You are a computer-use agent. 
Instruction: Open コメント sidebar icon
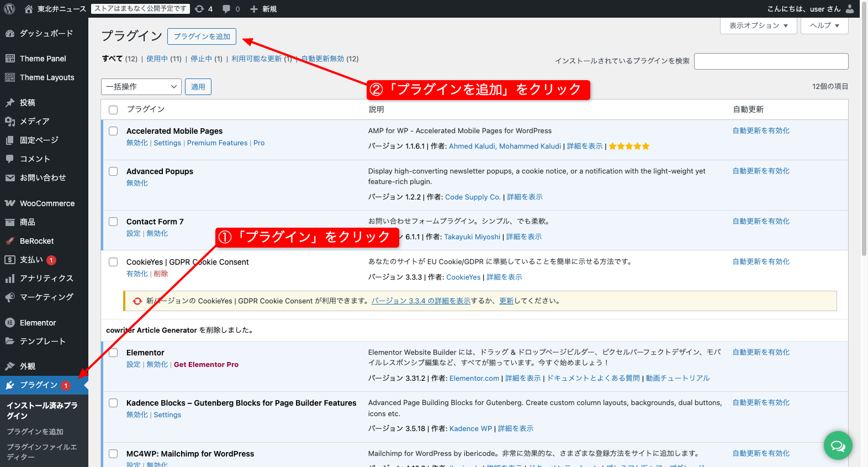pyautogui.click(x=10, y=159)
